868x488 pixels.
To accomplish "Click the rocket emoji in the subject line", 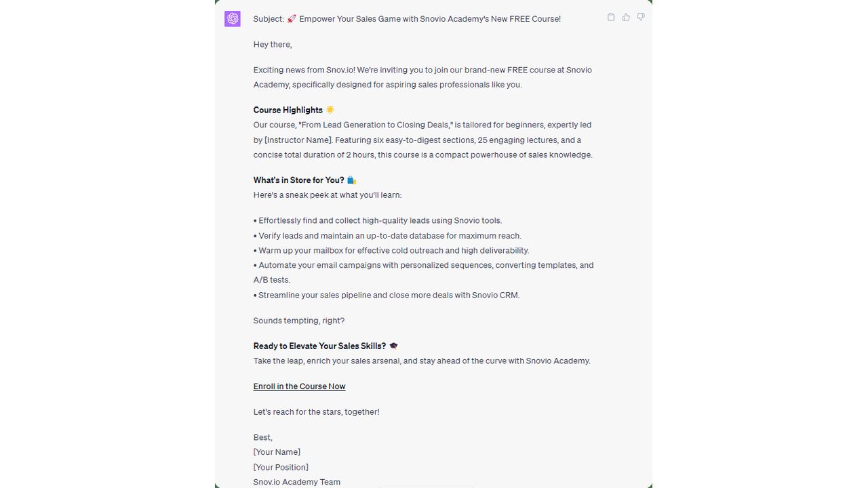I will (292, 19).
